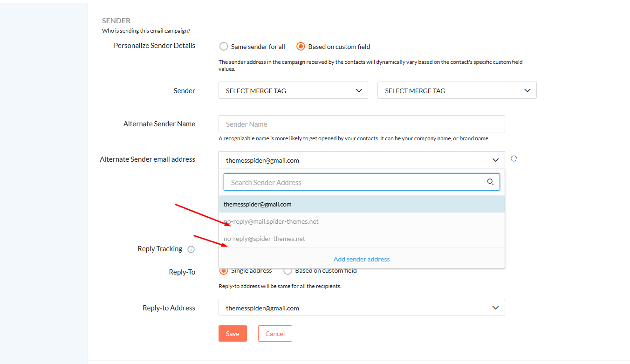Expand the Reply-to Address dropdown
Image resolution: width=630 pixels, height=364 pixels.
pyautogui.click(x=361, y=308)
